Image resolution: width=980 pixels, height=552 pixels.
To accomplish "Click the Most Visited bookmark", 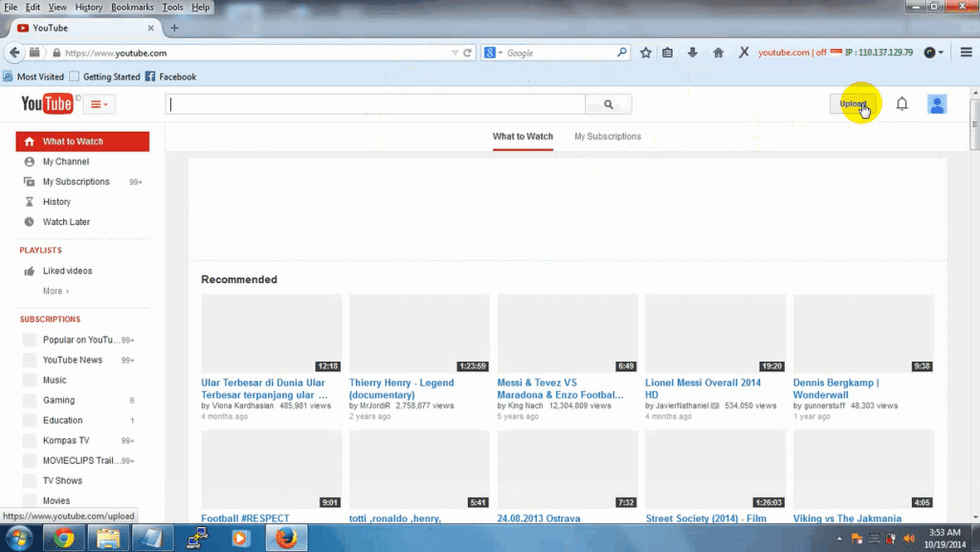I will (33, 77).
